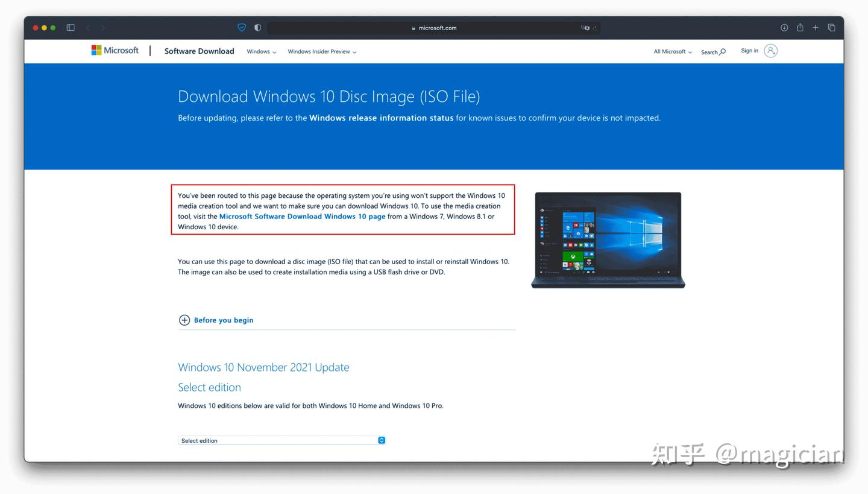Select the Software Download navigation item
This screenshot has width=868, height=494.
click(x=200, y=51)
